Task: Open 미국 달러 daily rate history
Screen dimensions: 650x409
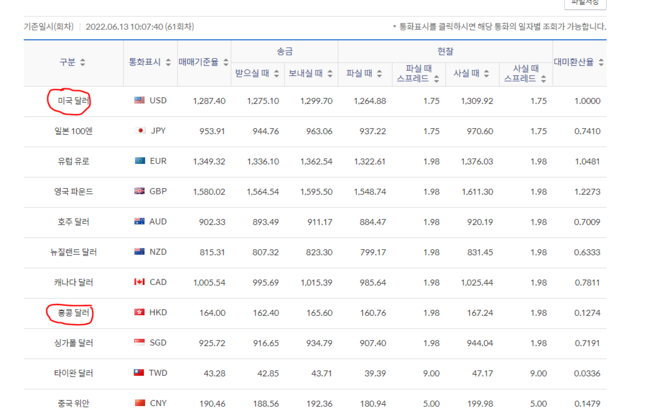Action: pos(73,101)
